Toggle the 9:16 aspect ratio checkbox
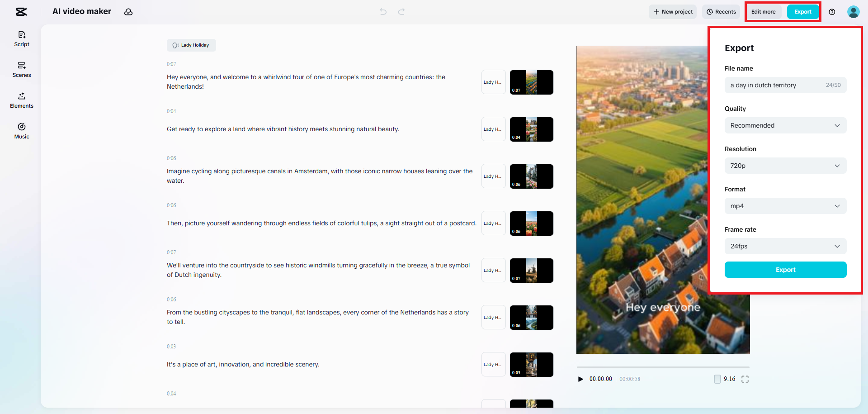This screenshot has height=414, width=868. point(717,379)
